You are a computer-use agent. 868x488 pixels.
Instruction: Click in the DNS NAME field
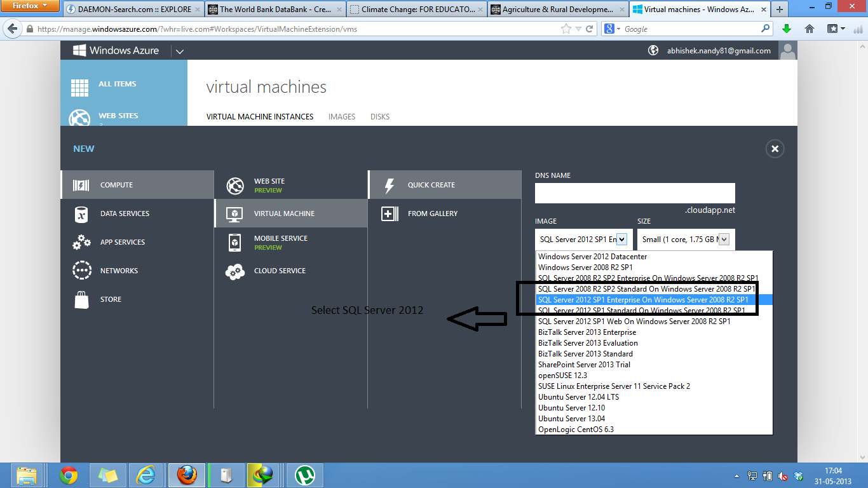pos(635,193)
